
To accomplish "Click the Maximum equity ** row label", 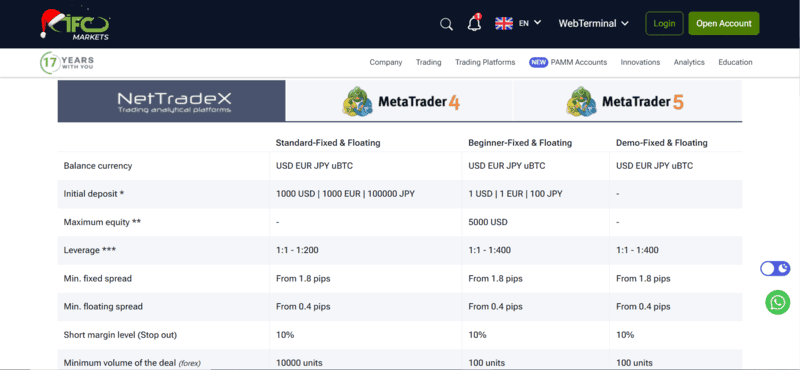I will click(102, 223).
